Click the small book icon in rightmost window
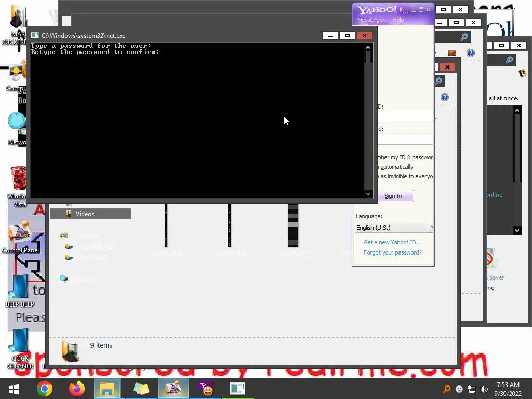Screen dimensions: 532x399 (523, 73)
